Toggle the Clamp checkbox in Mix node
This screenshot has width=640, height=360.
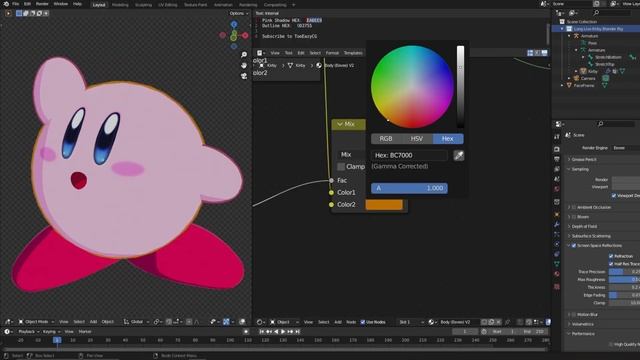[341, 167]
